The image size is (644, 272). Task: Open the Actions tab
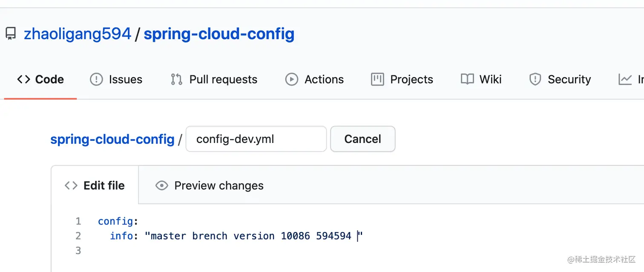314,79
